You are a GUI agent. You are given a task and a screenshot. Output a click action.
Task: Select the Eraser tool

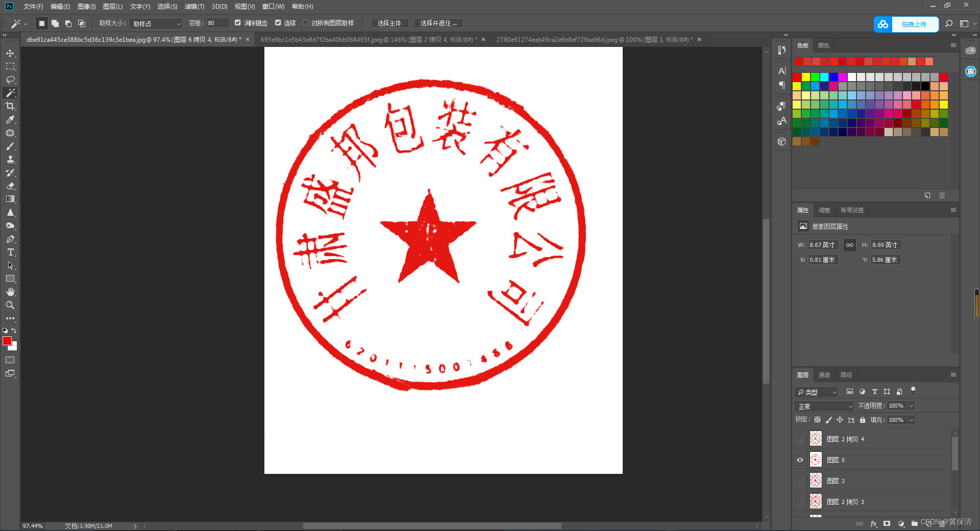tap(10, 186)
